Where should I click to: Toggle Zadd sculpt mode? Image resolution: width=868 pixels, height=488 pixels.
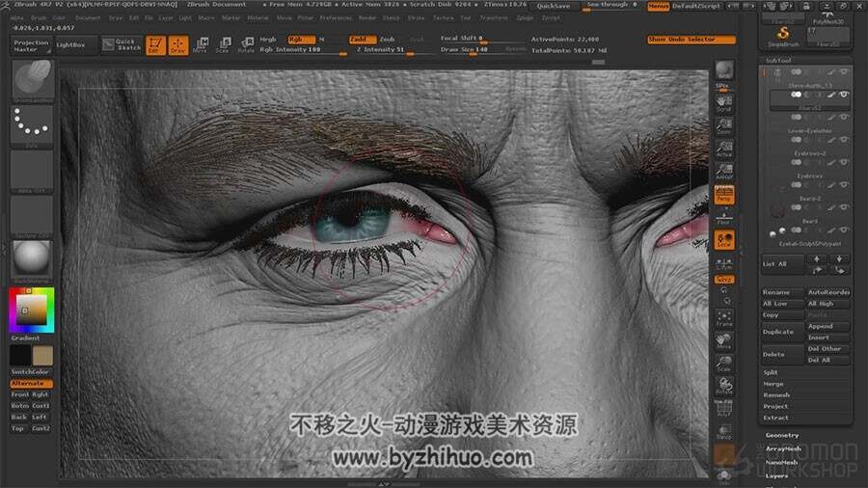coord(363,40)
